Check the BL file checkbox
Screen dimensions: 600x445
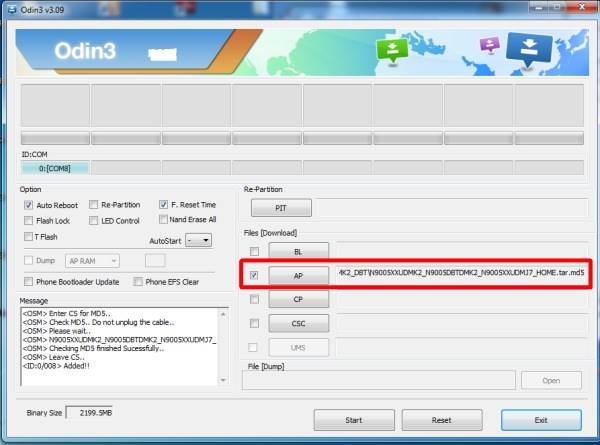[x=254, y=251]
